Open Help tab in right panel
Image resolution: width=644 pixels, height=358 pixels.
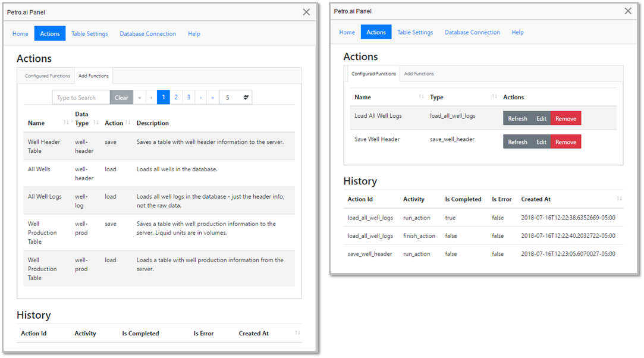[517, 32]
